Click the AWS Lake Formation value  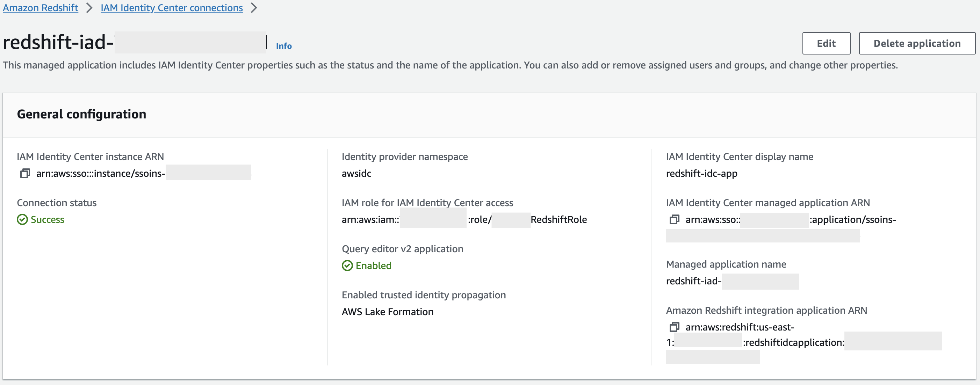(387, 312)
